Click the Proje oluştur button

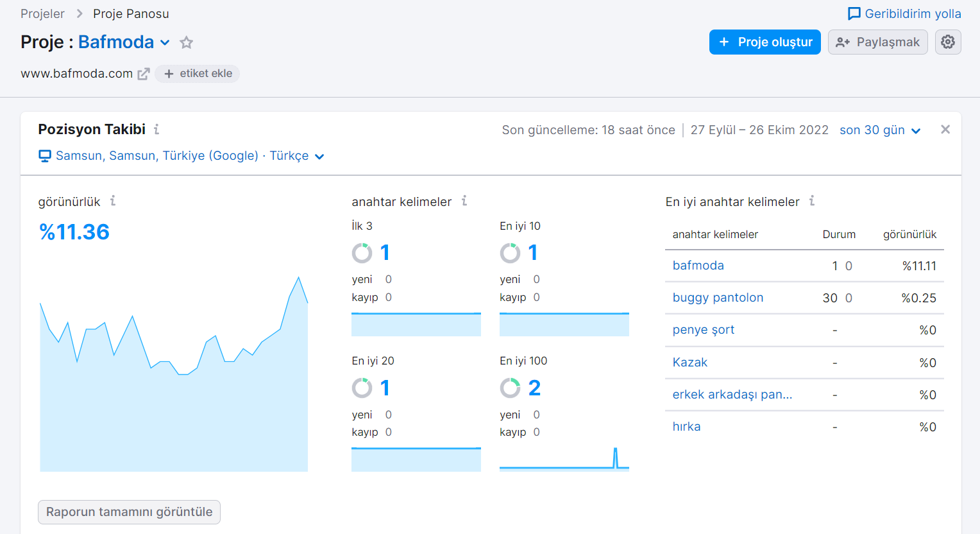click(x=765, y=42)
